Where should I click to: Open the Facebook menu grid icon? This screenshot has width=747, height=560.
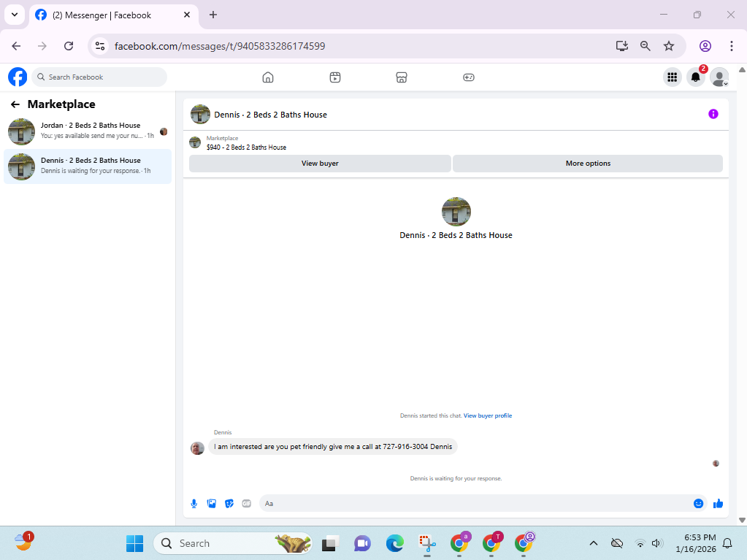pyautogui.click(x=673, y=77)
